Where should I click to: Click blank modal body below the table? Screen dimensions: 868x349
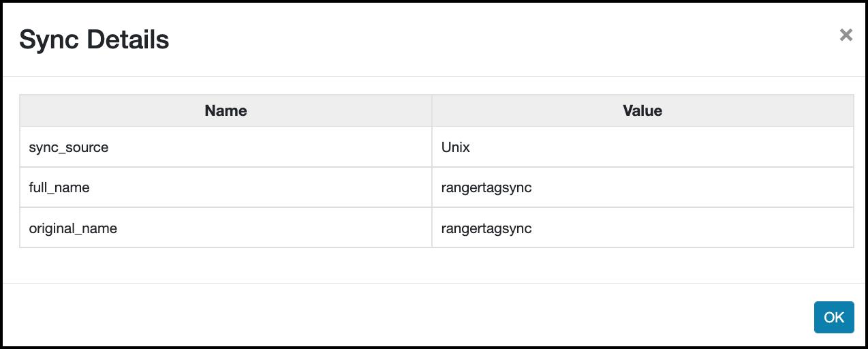click(436, 266)
